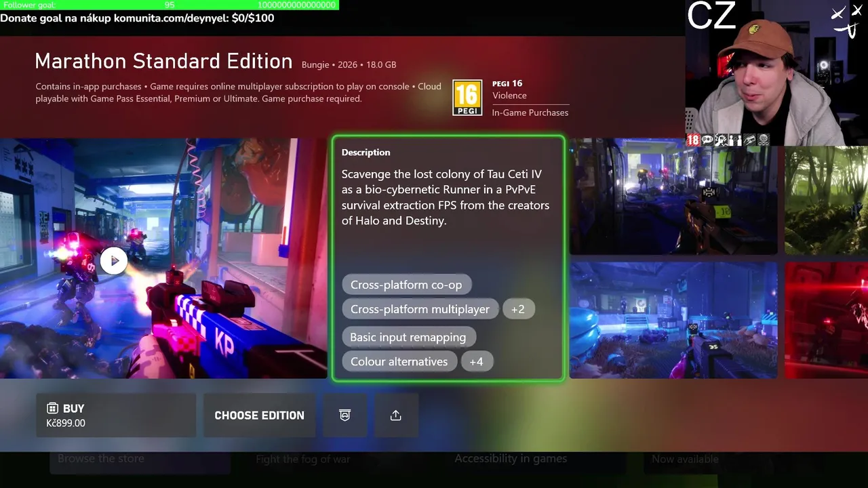868x488 pixels.
Task: Click the Marathon Standard Edition title
Action: [163, 61]
